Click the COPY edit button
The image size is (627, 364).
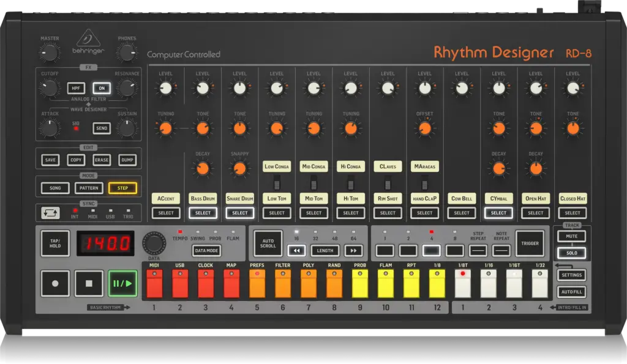76,160
